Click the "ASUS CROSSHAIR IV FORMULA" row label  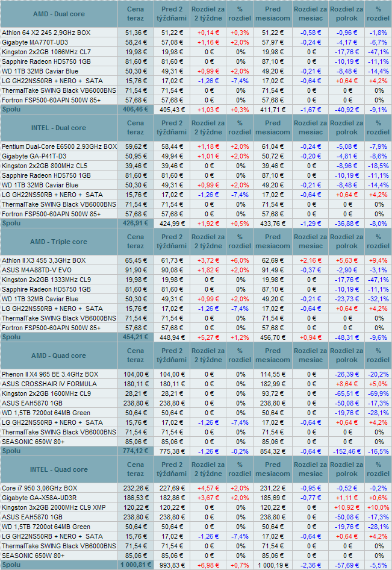point(49,384)
